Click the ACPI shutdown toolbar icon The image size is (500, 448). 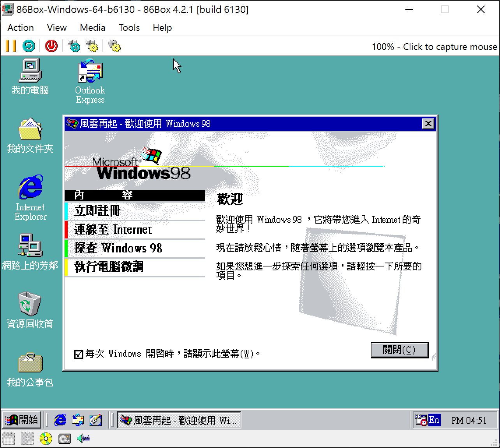92,46
